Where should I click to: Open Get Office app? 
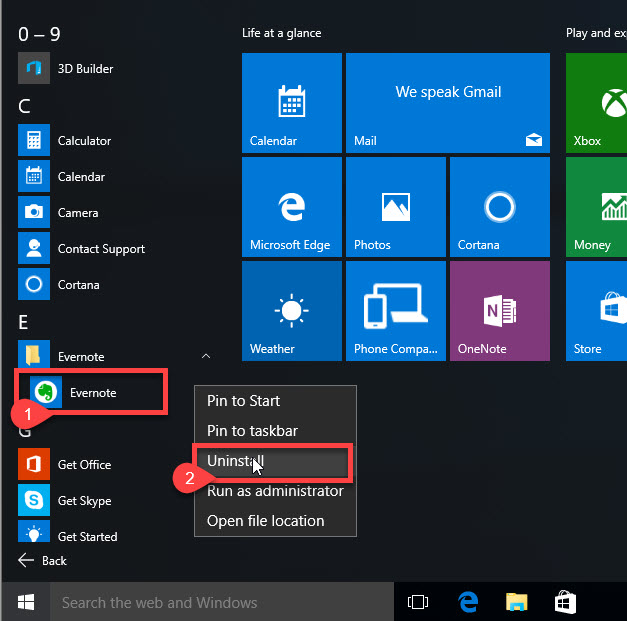65,464
